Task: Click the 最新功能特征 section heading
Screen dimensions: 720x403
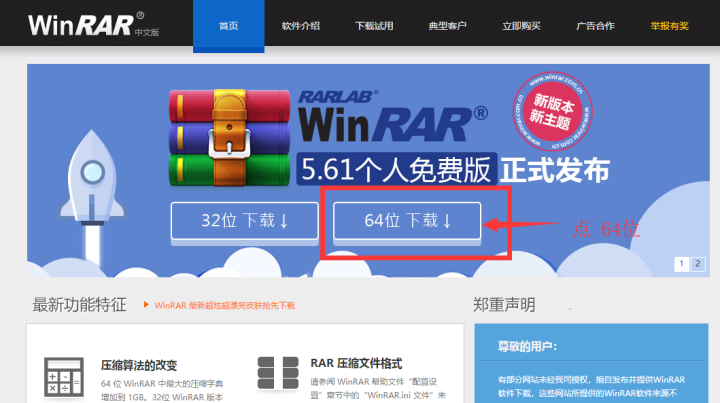Action: [79, 305]
